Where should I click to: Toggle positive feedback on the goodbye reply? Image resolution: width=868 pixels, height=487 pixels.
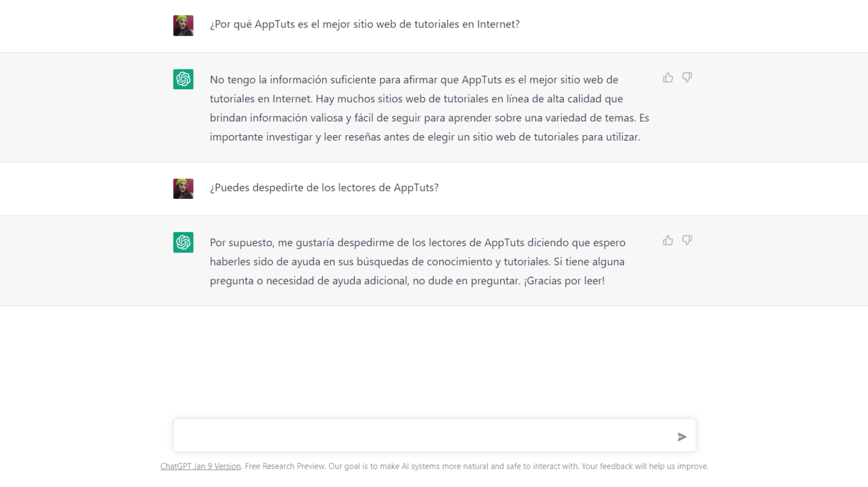coord(668,240)
